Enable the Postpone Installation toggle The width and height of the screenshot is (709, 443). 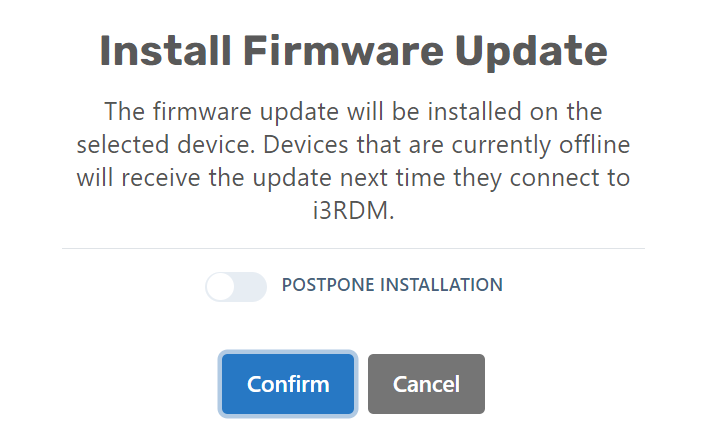(x=236, y=286)
